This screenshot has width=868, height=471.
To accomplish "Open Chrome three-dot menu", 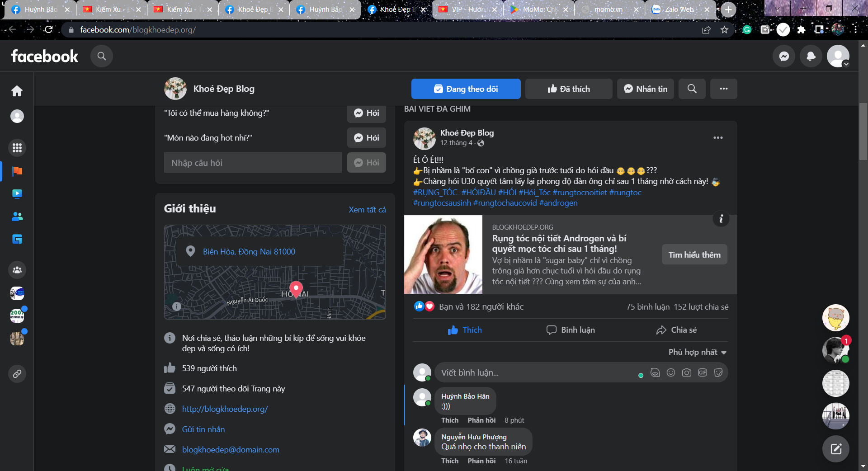I will 855,30.
